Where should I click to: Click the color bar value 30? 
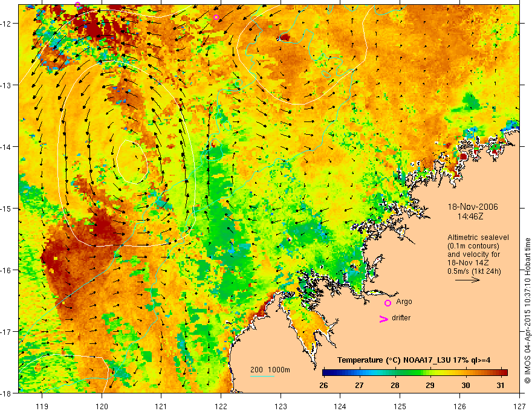pyautogui.click(x=466, y=385)
